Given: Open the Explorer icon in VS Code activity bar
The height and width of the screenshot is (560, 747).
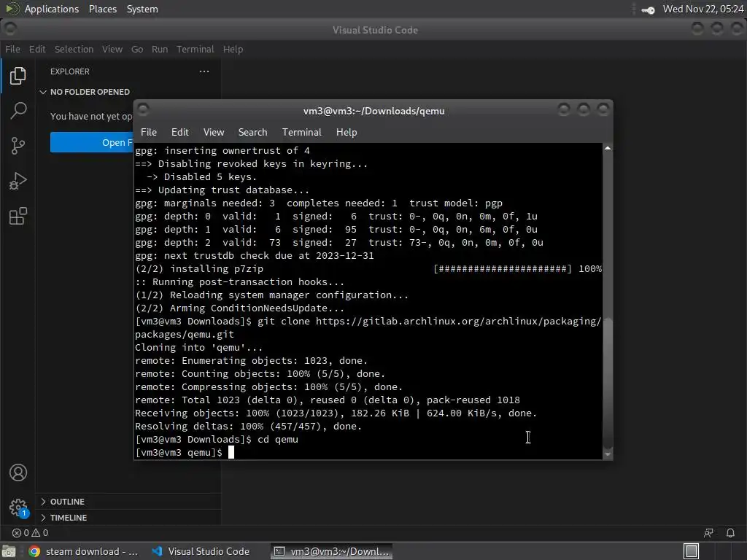Looking at the screenshot, I should tap(18, 76).
